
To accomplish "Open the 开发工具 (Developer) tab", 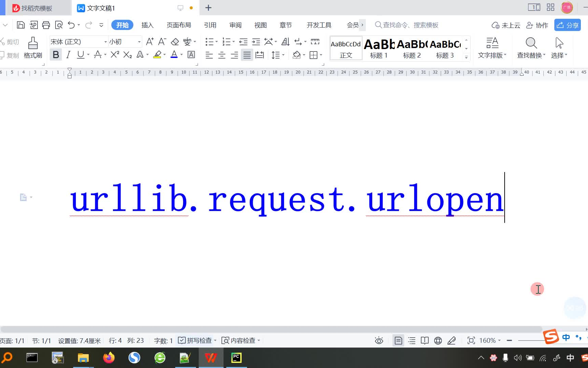I will (x=319, y=25).
